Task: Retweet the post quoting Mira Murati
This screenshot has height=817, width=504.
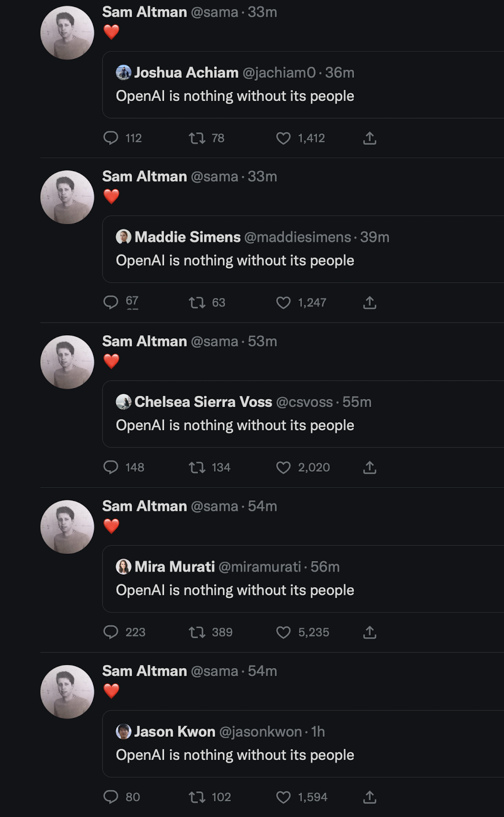Action: 197,632
